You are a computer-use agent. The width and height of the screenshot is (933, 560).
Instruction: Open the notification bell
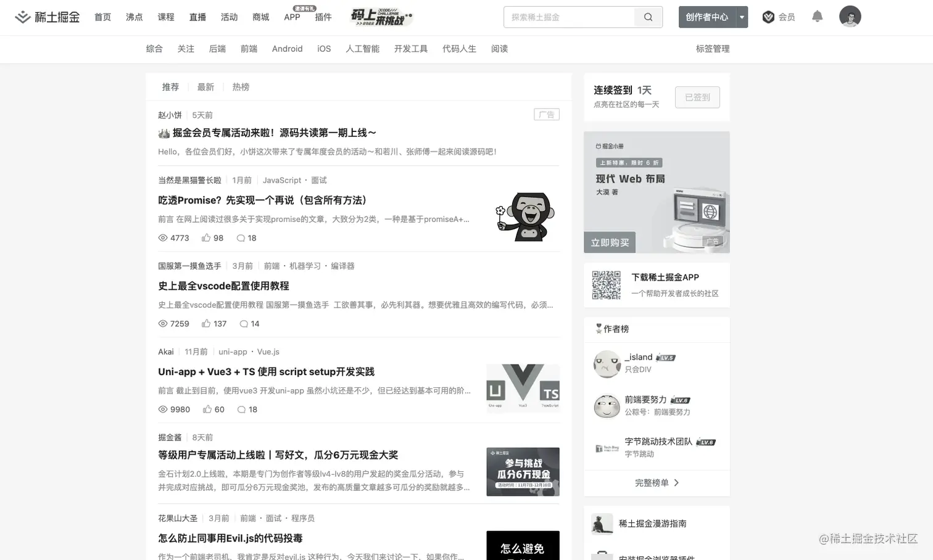click(x=817, y=17)
